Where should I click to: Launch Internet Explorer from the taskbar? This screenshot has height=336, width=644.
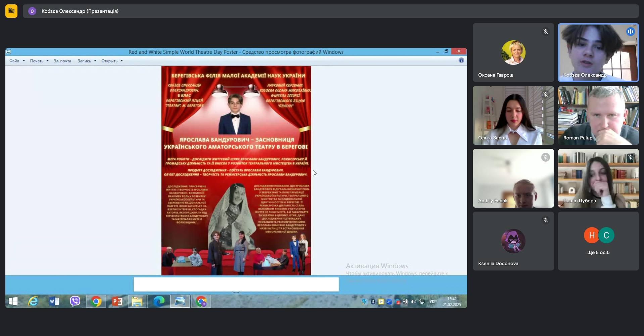click(33, 302)
